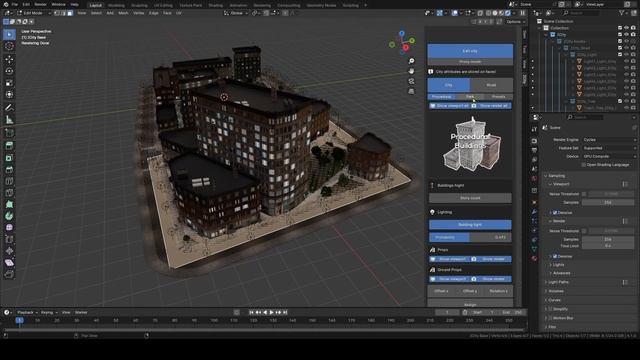
Task: Click the Exit city button
Action: 470,51
